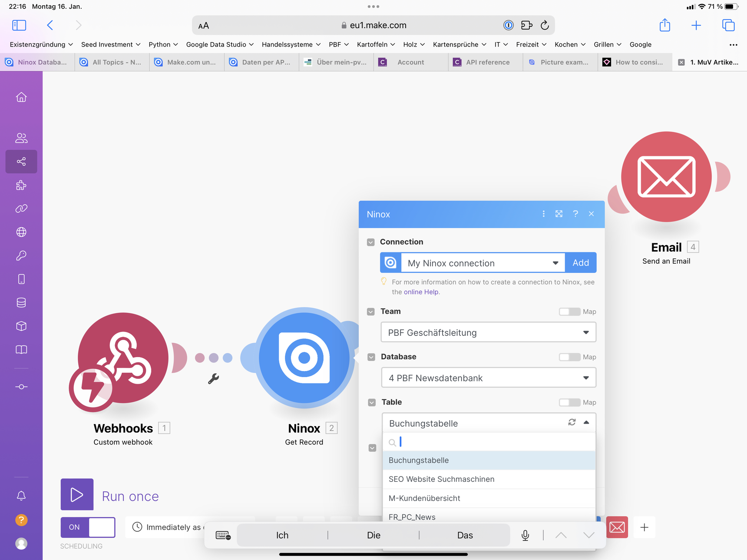
Task: Click the small red Email favorite icon
Action: tap(617, 527)
